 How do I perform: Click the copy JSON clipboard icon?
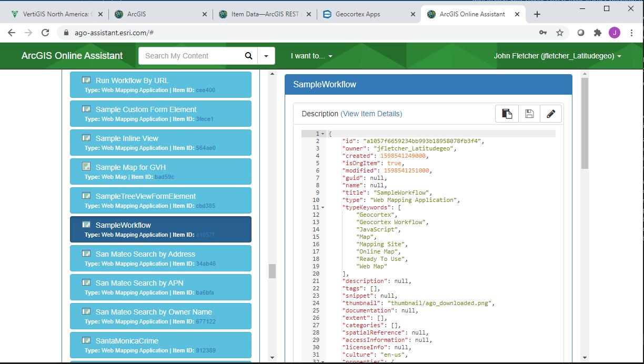[507, 114]
